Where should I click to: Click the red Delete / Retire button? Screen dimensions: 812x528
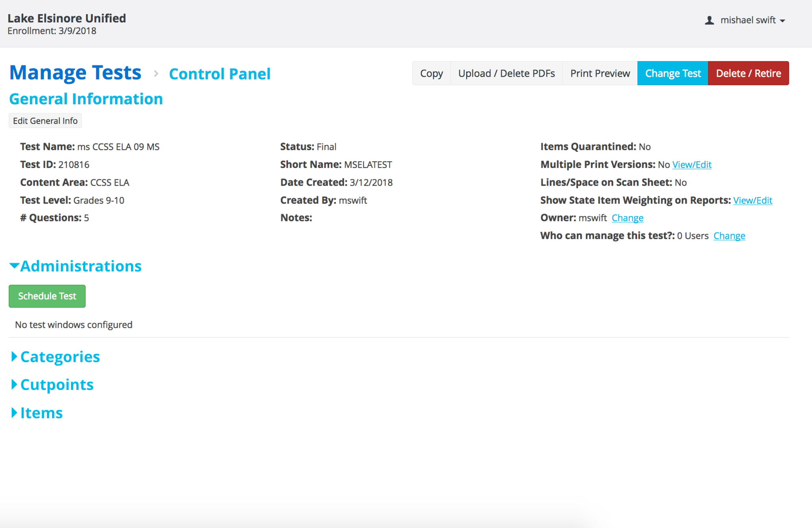[748, 73]
